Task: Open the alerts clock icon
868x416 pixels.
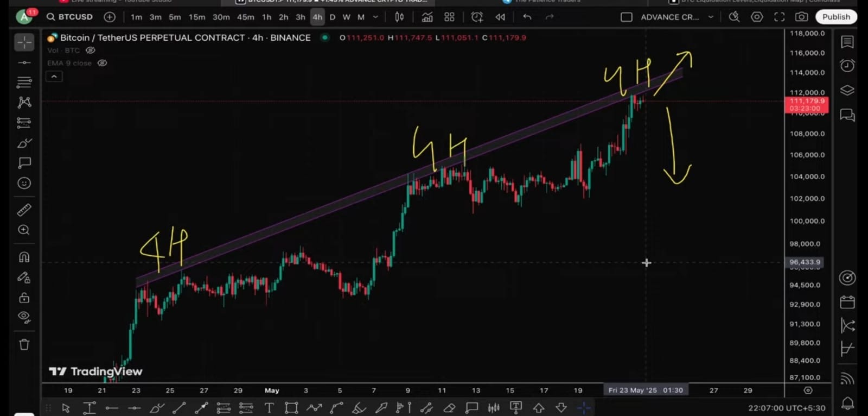Action: tap(847, 66)
